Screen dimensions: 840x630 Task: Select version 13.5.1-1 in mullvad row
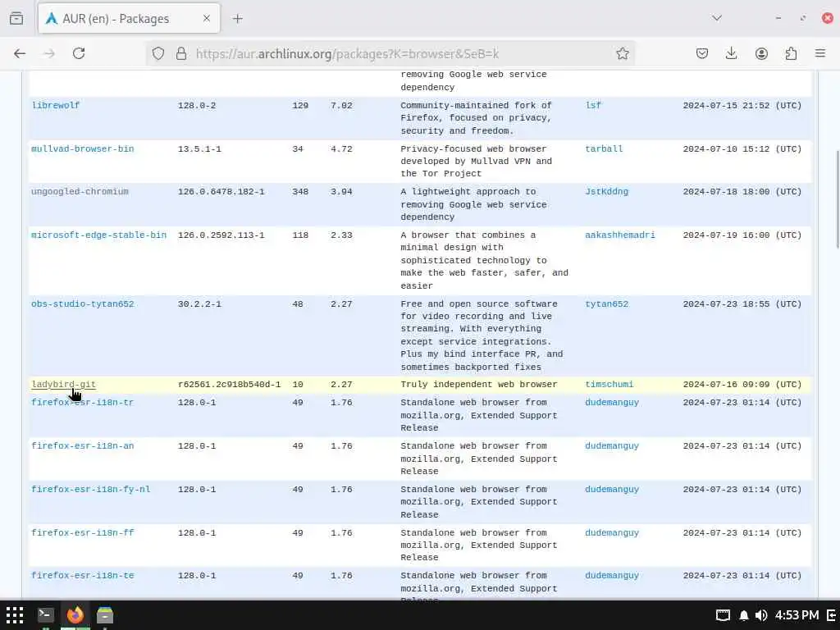[x=199, y=149]
